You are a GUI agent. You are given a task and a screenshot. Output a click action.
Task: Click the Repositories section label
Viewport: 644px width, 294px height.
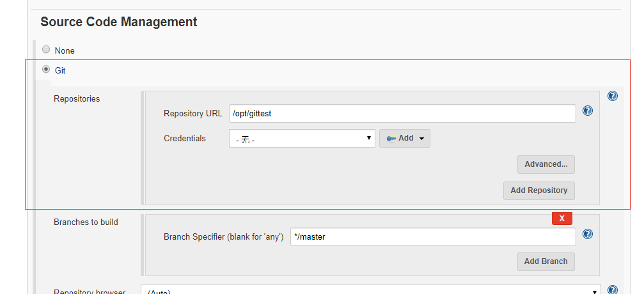[77, 99]
